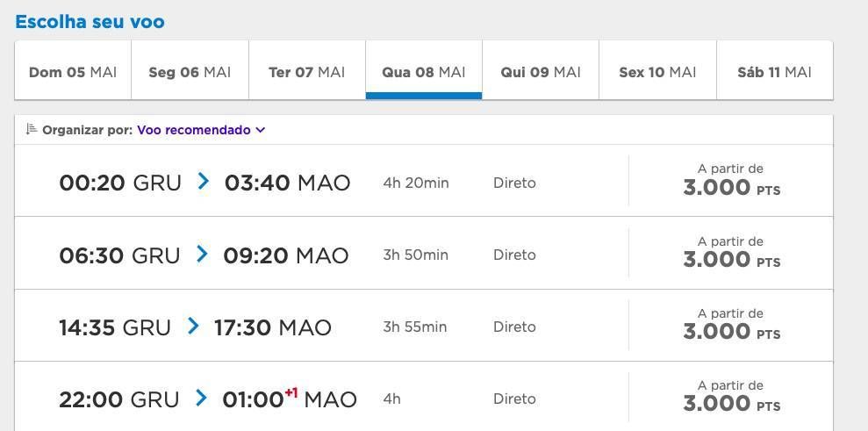Image resolution: width=868 pixels, height=431 pixels.
Task: Select the Dom 05 MAI date tab
Action: [73, 71]
